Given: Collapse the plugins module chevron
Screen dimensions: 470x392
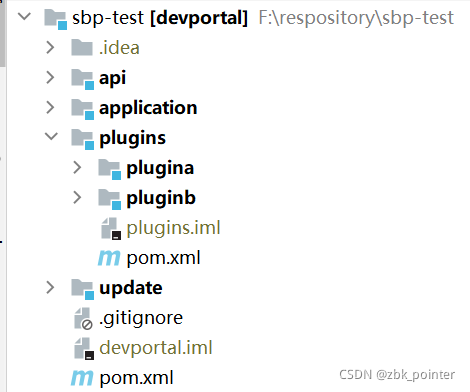Looking at the screenshot, I should point(51,136).
